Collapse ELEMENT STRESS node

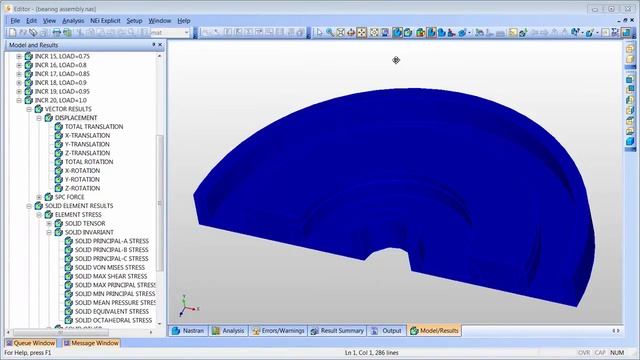[39, 215]
